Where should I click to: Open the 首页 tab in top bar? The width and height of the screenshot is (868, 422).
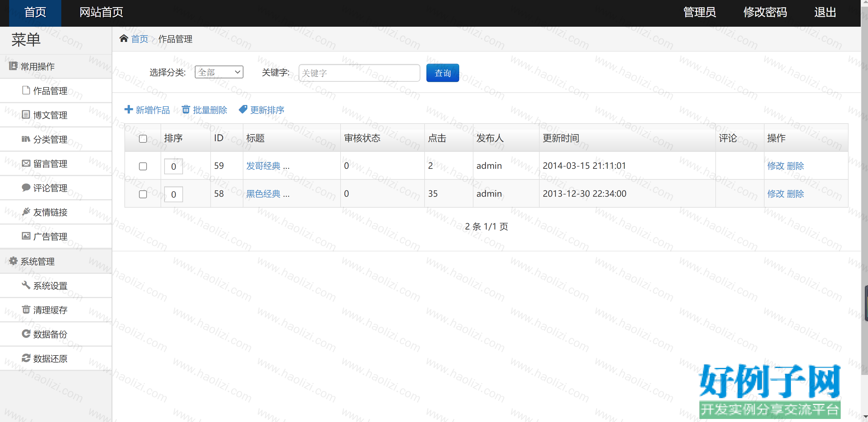click(x=35, y=13)
